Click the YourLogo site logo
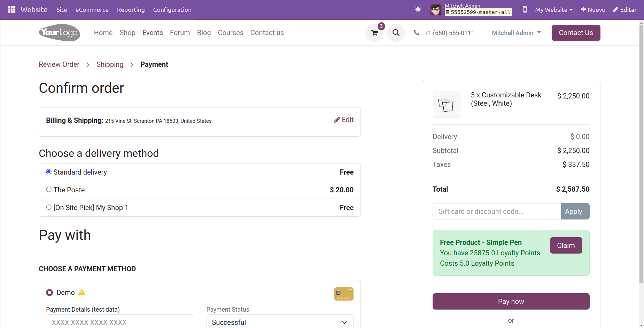Viewport: 644px width, 328px height. pos(59,33)
